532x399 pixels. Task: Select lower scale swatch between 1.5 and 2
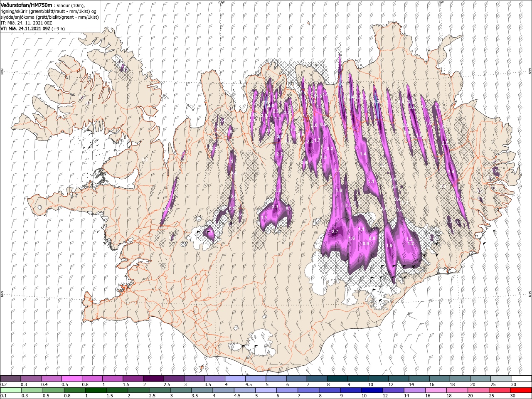pos(117,390)
